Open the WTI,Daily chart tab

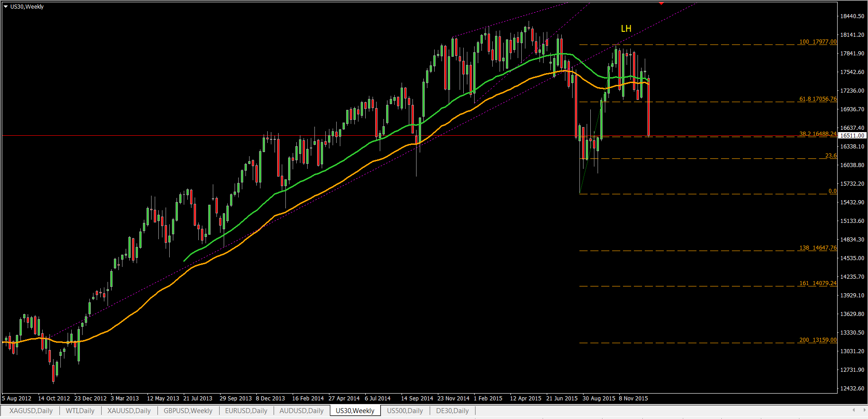click(80, 411)
